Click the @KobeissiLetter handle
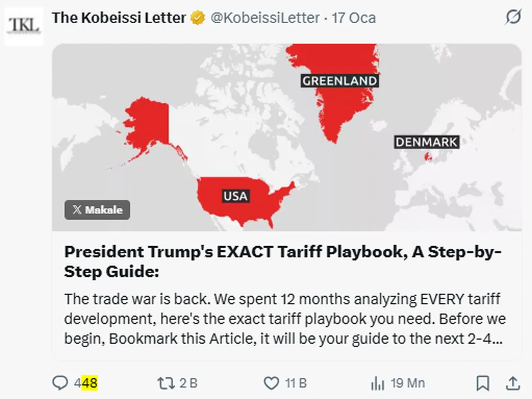The height and width of the screenshot is (399, 532). pos(265,18)
